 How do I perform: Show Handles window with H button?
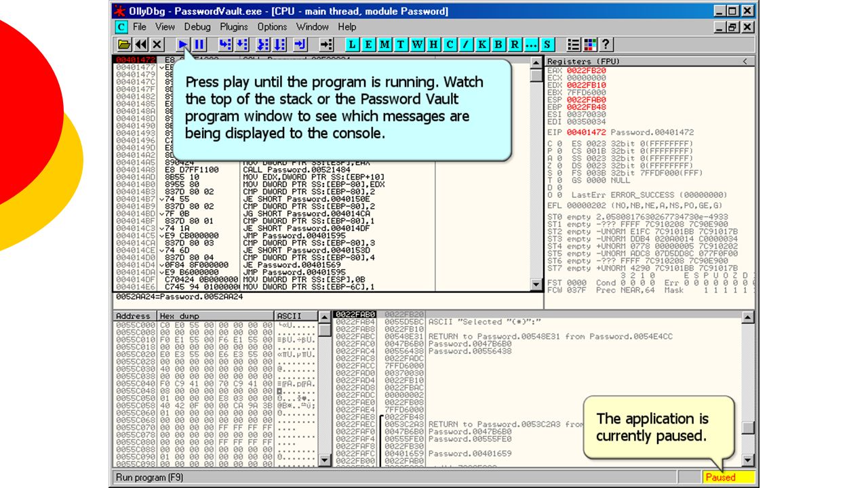click(434, 45)
